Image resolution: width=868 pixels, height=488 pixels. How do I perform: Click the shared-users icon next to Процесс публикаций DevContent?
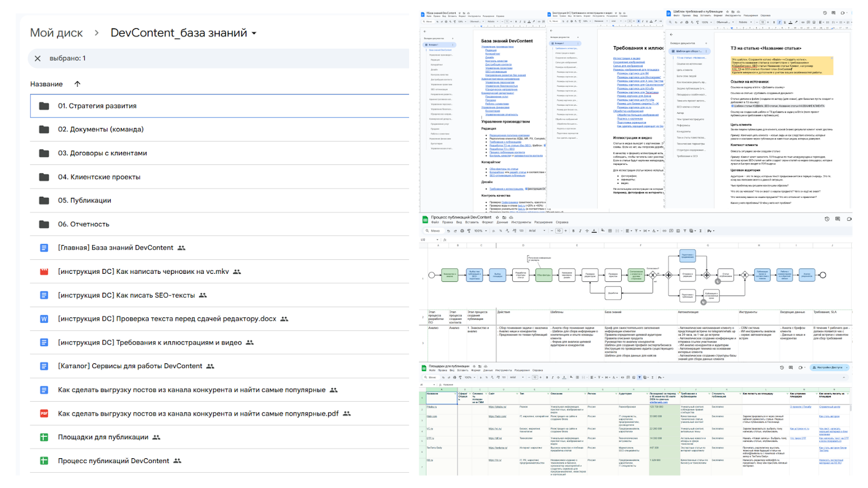pos(177,461)
